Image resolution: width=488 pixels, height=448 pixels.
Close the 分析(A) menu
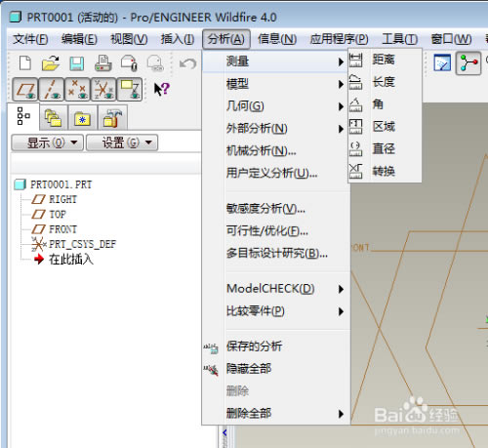(x=226, y=39)
